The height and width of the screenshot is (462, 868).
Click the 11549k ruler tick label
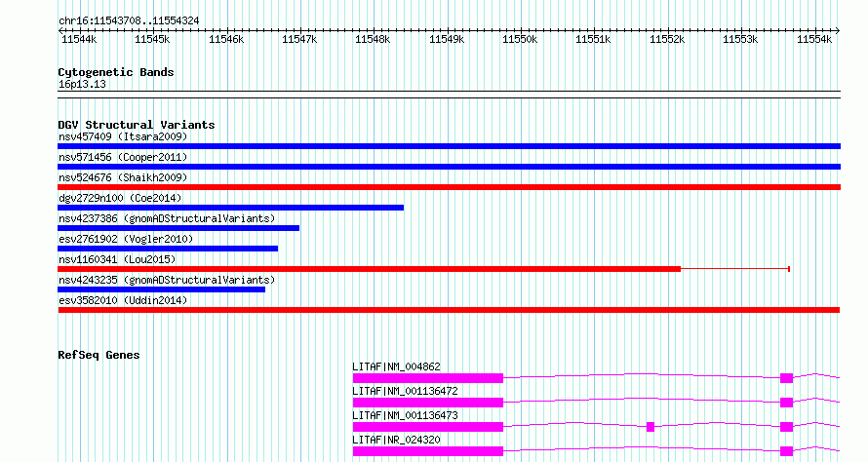click(447, 39)
